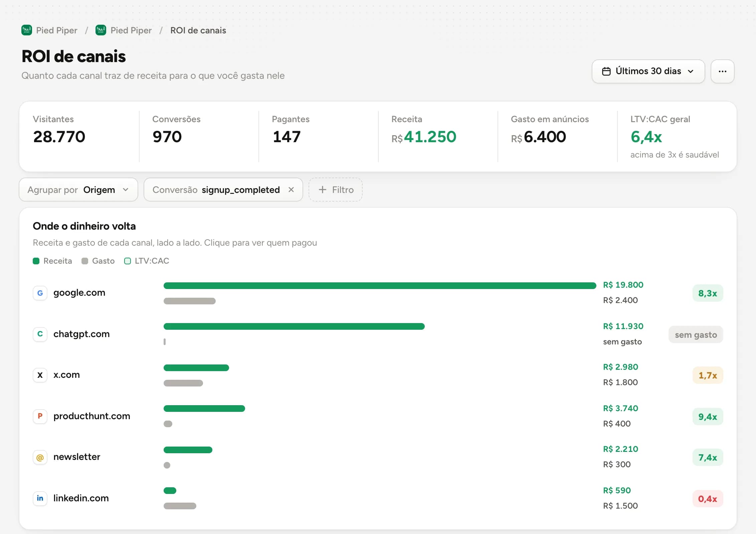The width and height of the screenshot is (756, 534).
Task: Click the linkedin.com in icon
Action: [40, 498]
